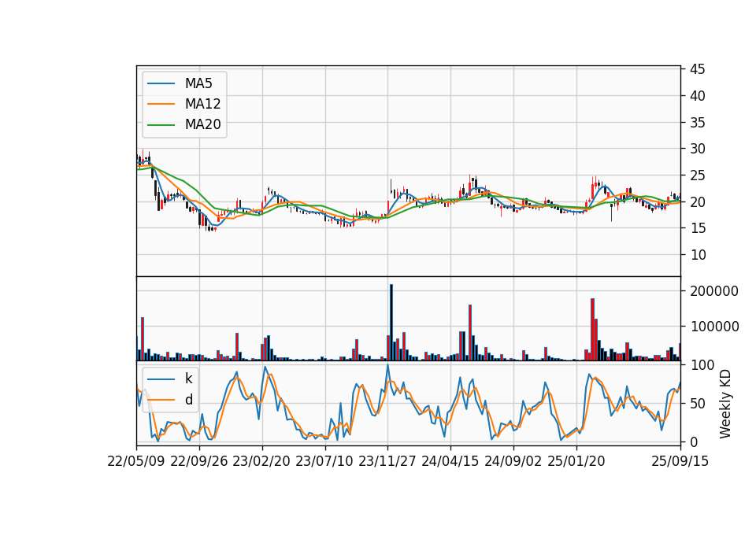This screenshot has height=543, width=756.
Task: Click the 10 price axis tick
Action: 698,255
